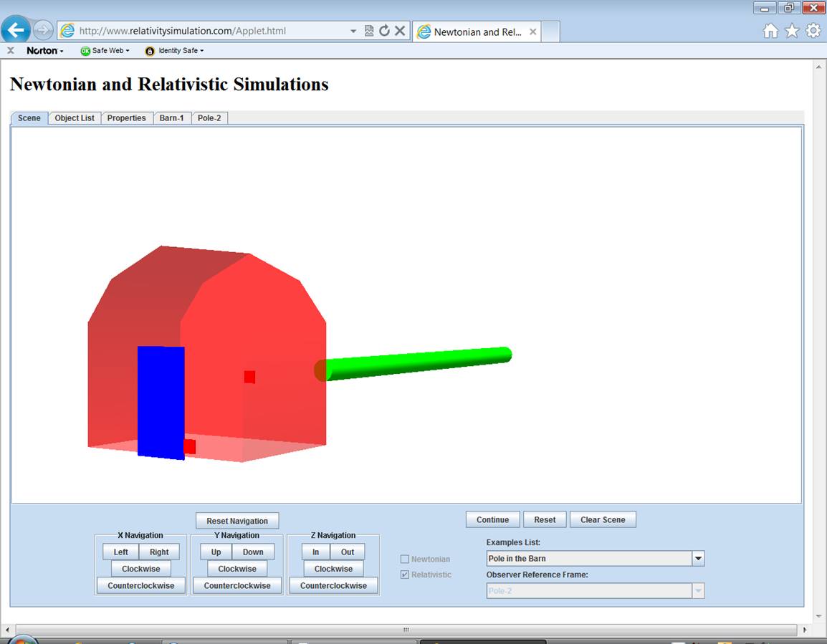Click the Reset Navigation button
This screenshot has height=644, width=827.
tap(237, 521)
